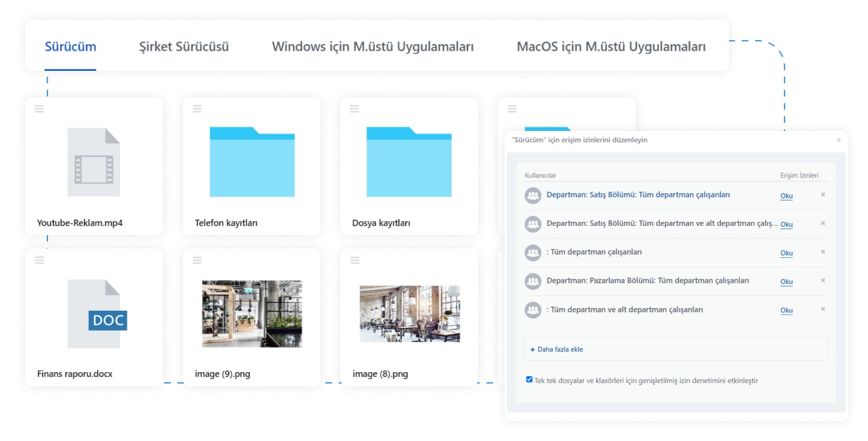Open MacOS için M.üstü Uygulamaları tab
This screenshot has height=441, width=868.
[611, 47]
